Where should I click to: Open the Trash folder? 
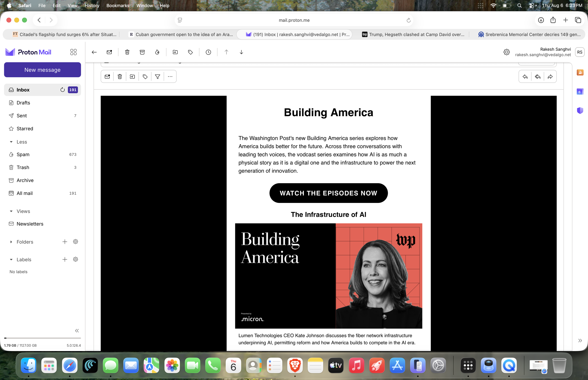point(42,167)
